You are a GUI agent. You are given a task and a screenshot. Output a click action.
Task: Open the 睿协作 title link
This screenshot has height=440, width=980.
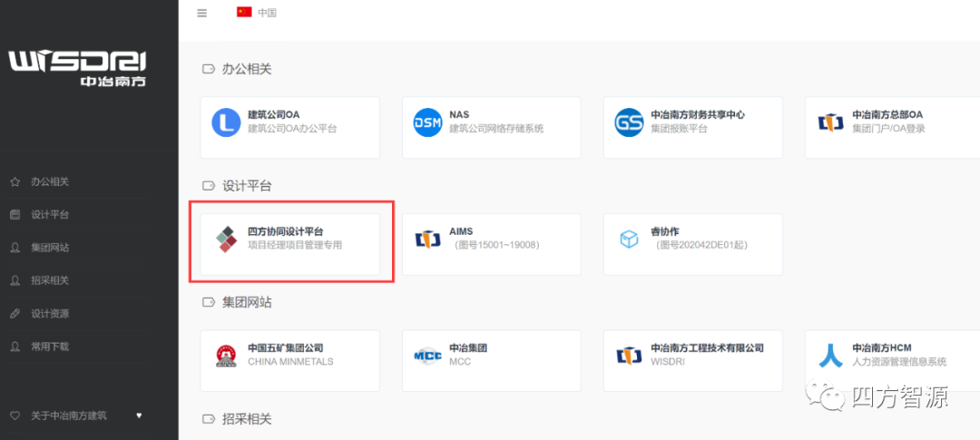(x=665, y=232)
